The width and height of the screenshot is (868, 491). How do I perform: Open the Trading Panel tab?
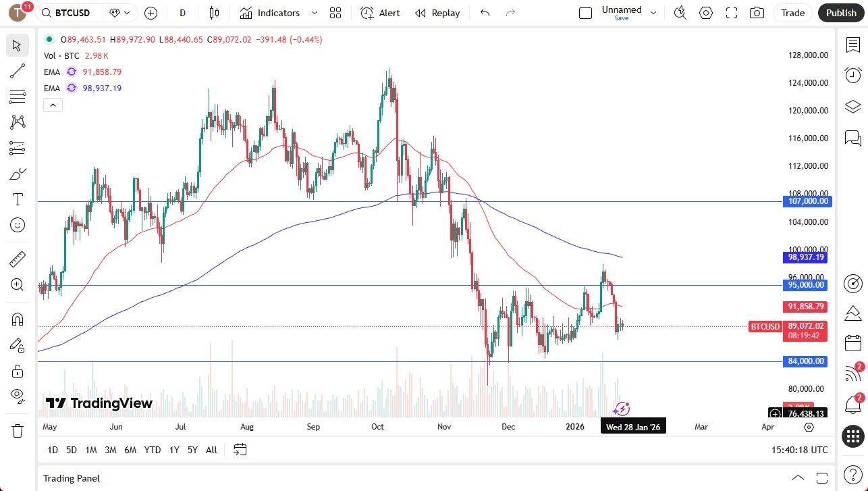[x=71, y=478]
